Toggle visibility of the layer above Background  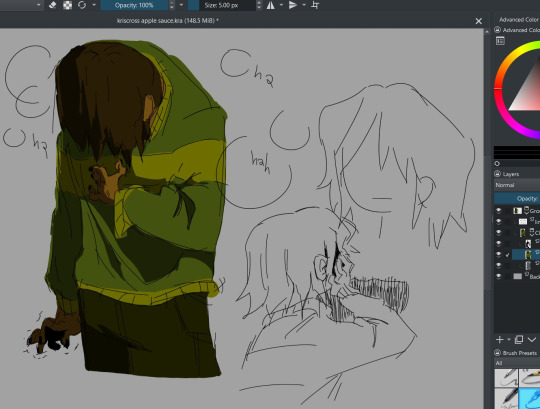click(498, 265)
